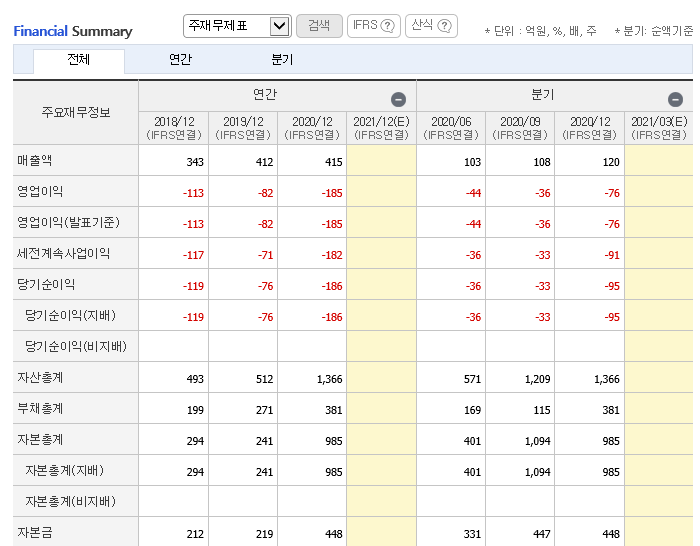Select 자본금 value 447

[x=542, y=534]
